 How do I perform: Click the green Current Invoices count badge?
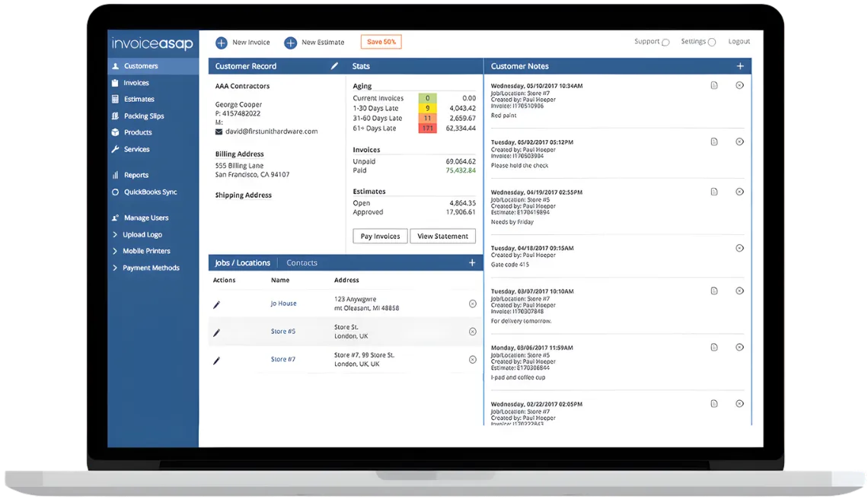[x=427, y=98]
